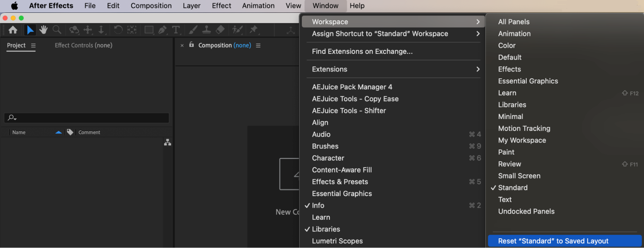
Task: Toggle the Info panel checkmark off
Action: point(318,205)
